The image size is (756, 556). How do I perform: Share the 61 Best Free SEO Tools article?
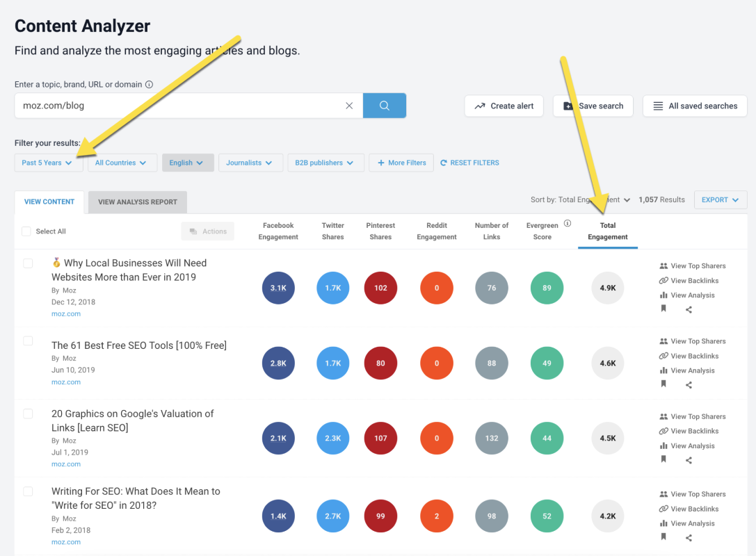[689, 385]
